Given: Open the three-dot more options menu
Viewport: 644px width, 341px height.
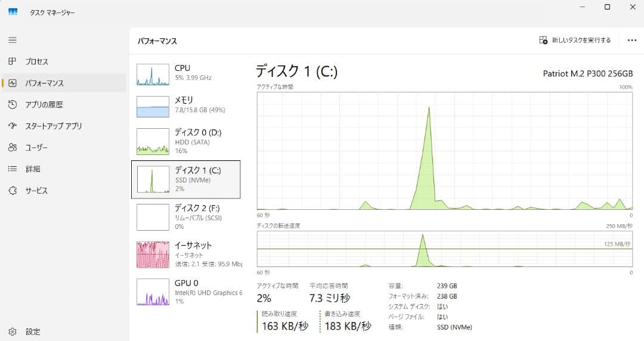Looking at the screenshot, I should [x=632, y=41].
